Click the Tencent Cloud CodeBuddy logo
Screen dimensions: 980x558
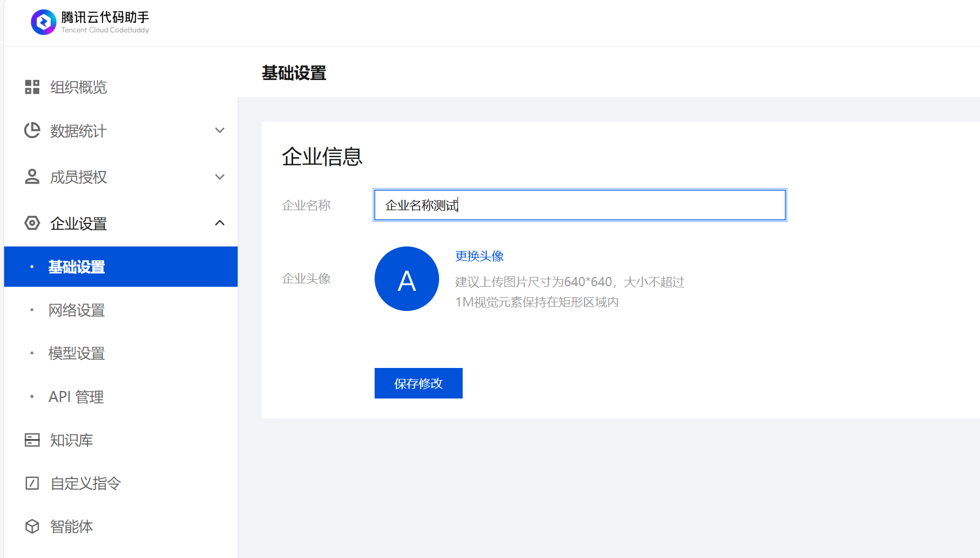[43, 22]
